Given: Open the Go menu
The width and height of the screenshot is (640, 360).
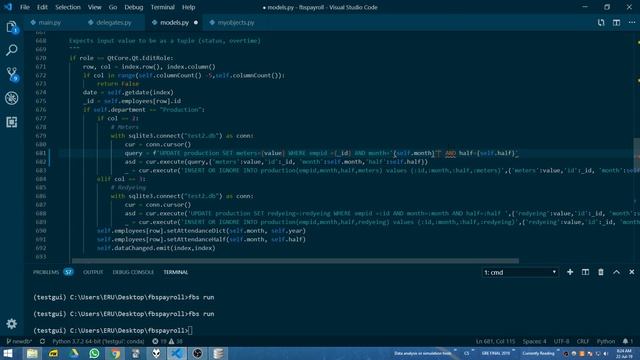Looking at the screenshot, I should tap(113, 7).
